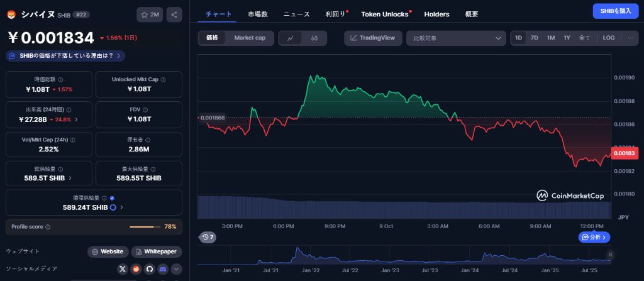The width and height of the screenshot is (644, 281).
Task: Select the line chart icon
Action: click(x=291, y=38)
